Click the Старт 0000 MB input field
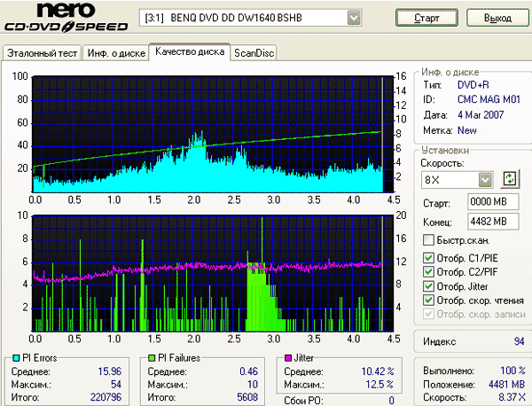This screenshot has width=532, height=406. (493, 202)
